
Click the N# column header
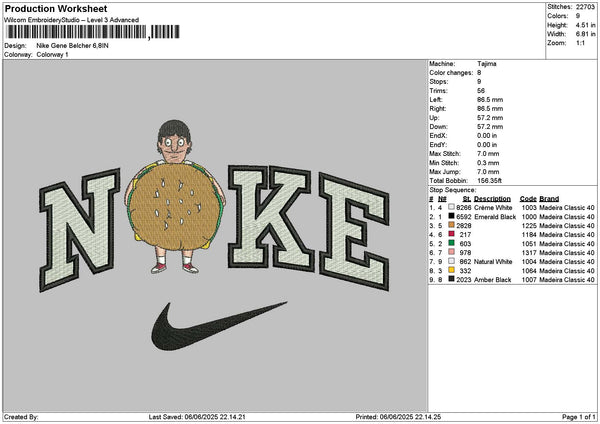442,199
